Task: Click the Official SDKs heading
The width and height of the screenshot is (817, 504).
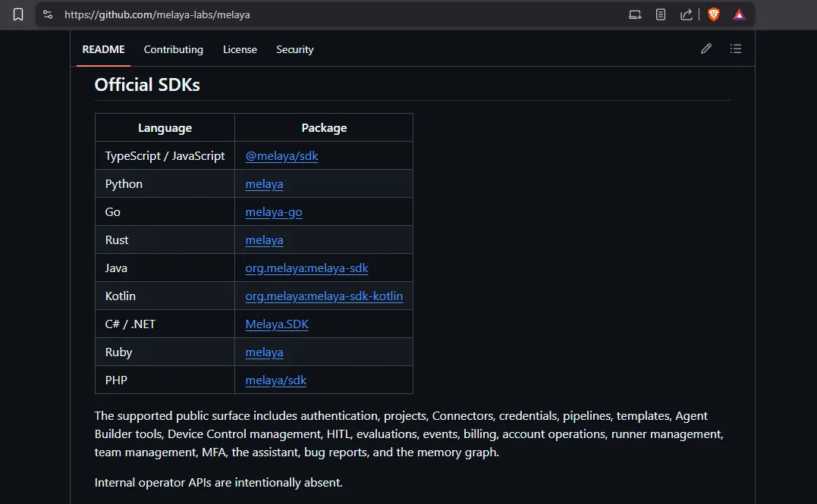Action: (147, 85)
